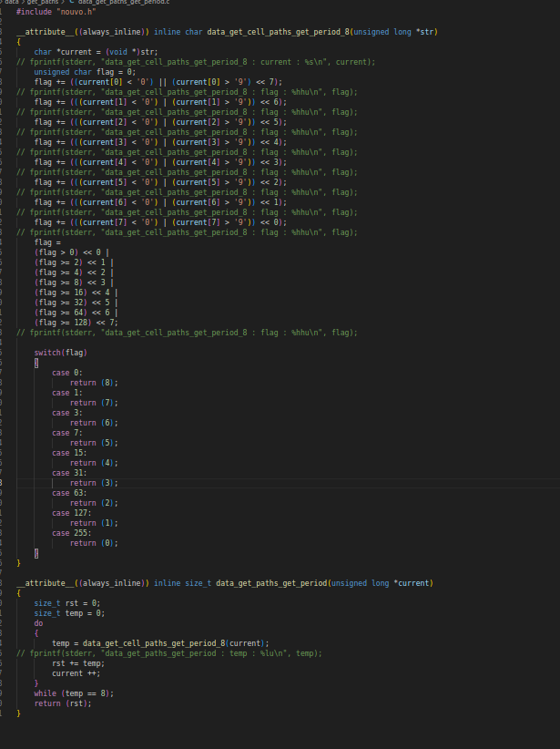Click function name data_get_cell_paths_get_period_8 in its definition
The height and width of the screenshot is (749, 560).
click(278, 32)
